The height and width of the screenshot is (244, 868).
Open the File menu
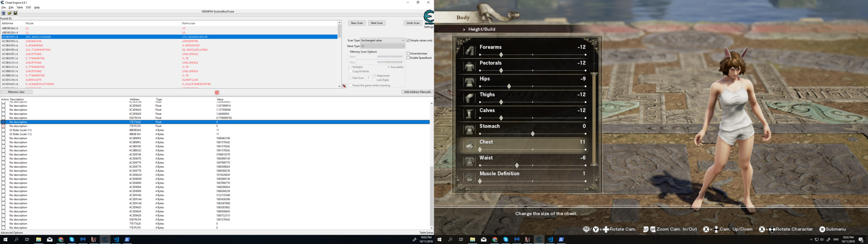coord(4,8)
